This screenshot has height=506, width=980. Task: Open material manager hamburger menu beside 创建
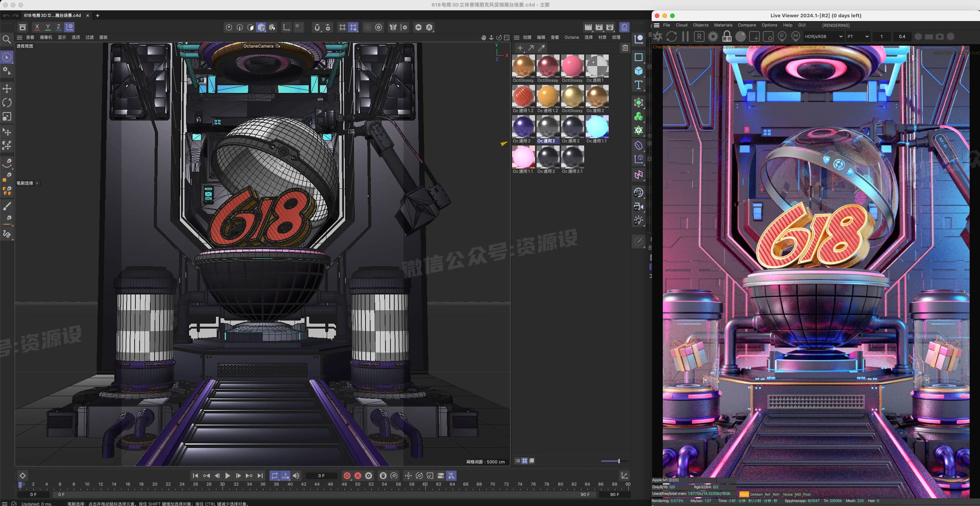click(517, 37)
